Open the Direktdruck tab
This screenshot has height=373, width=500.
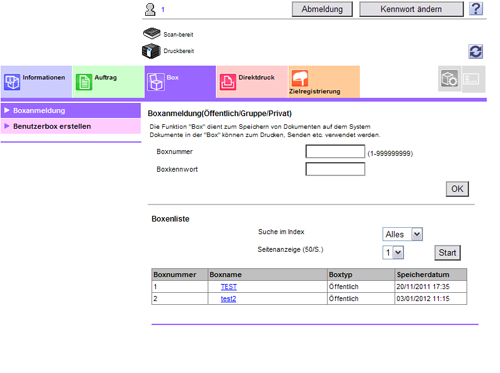[x=252, y=82]
